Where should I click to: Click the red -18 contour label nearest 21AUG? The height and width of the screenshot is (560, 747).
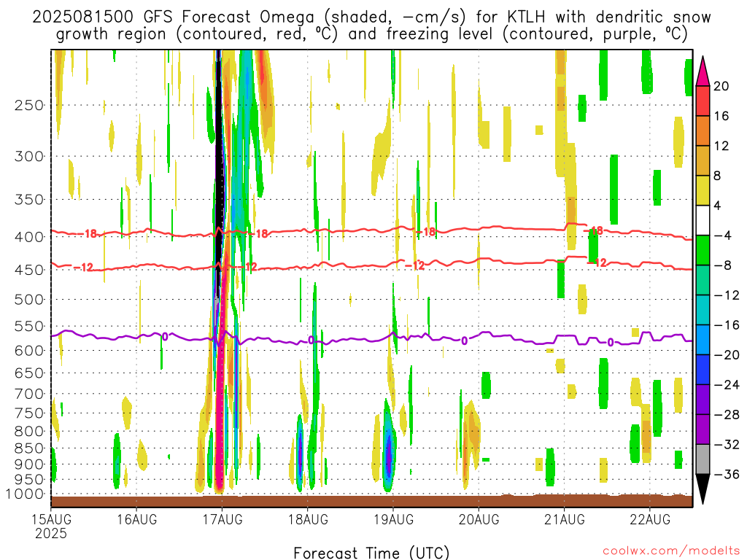coord(595,231)
